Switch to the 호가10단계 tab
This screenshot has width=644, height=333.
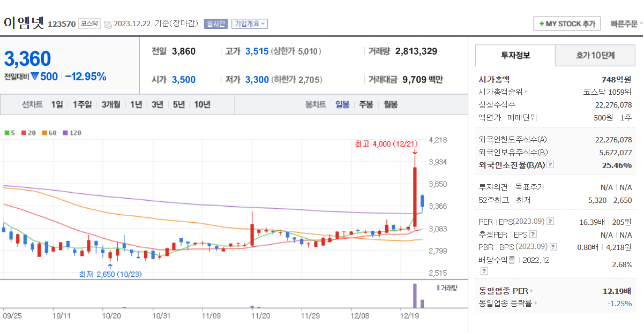(x=595, y=55)
